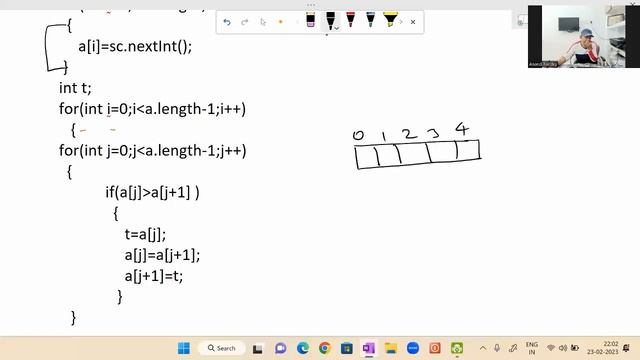Switch to OneNote in taskbar
The image size is (640, 360).
point(369,348)
